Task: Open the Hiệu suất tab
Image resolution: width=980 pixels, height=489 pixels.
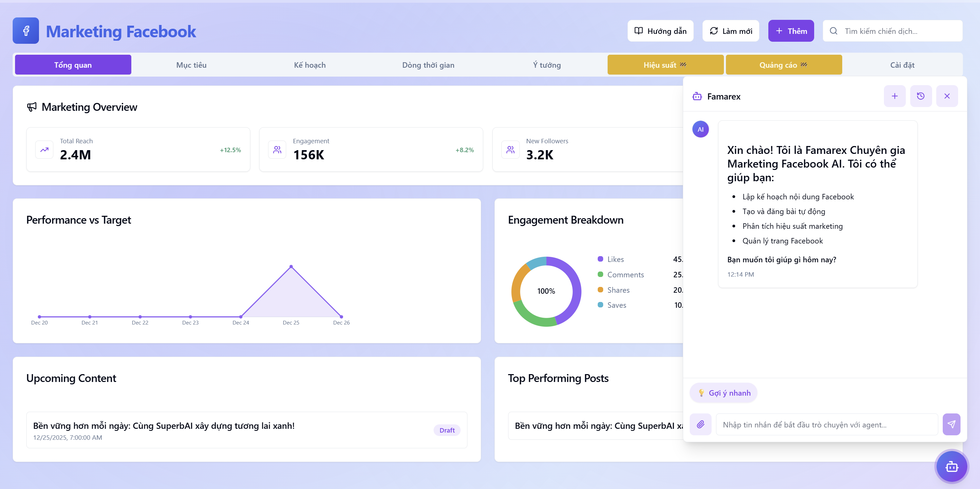Action: (665, 65)
